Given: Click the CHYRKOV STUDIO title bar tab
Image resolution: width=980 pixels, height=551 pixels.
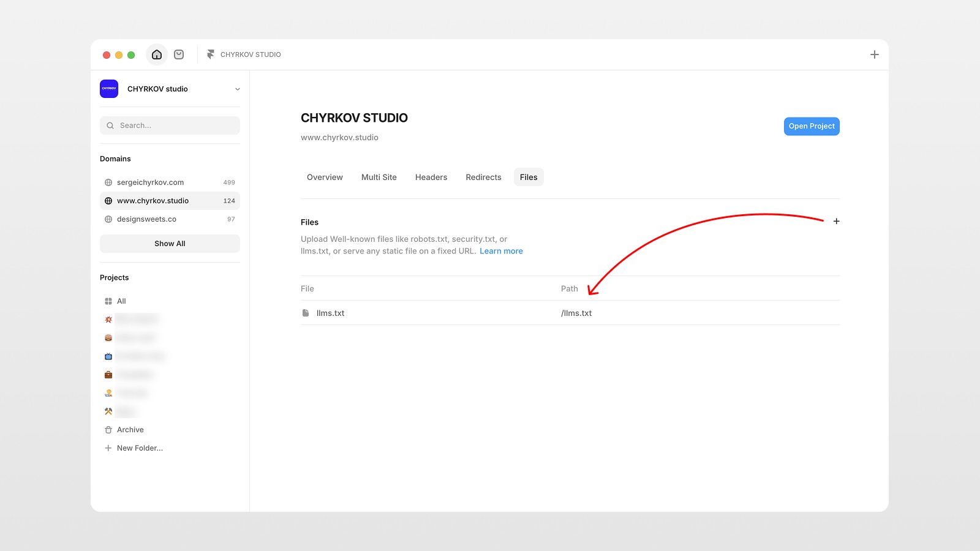Looking at the screenshot, I should point(244,54).
